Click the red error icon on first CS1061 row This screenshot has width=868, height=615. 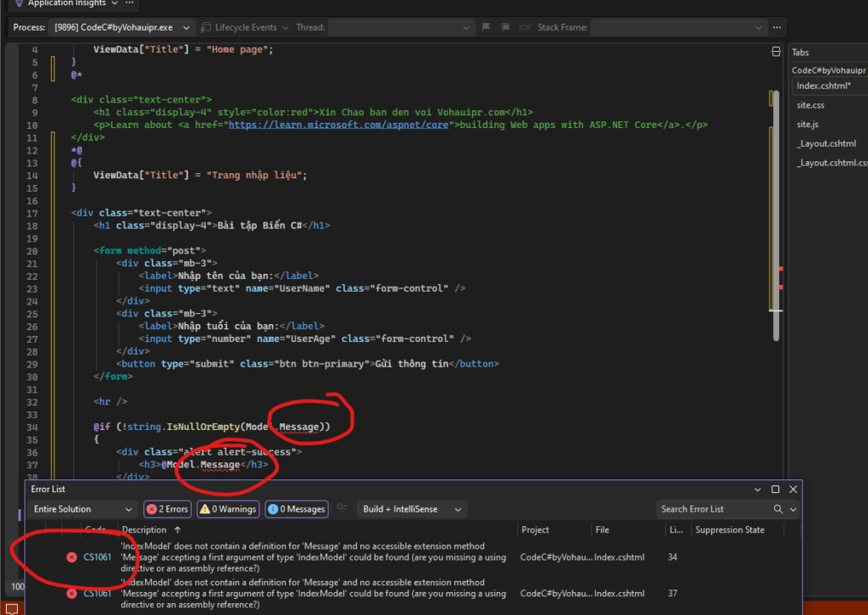(x=71, y=557)
